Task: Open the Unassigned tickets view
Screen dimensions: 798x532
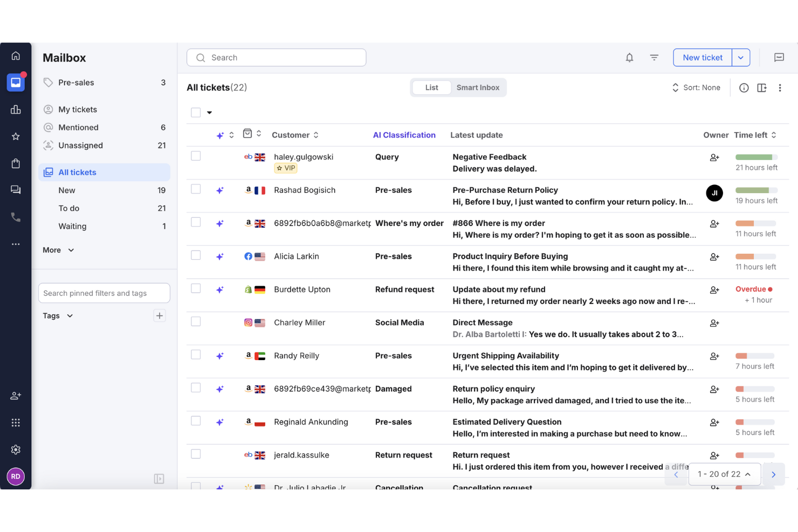Action: [80, 145]
